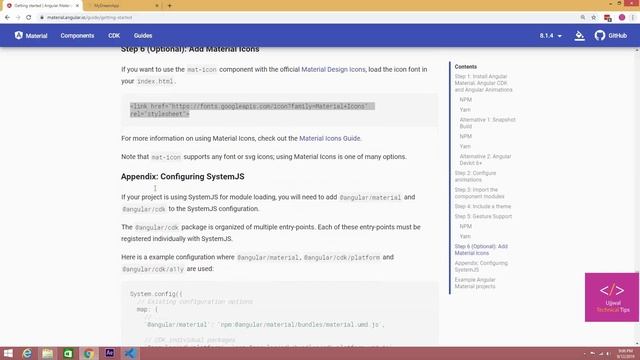Follow the Material Design Icons link
This screenshot has width=640, height=360.
[x=333, y=69]
